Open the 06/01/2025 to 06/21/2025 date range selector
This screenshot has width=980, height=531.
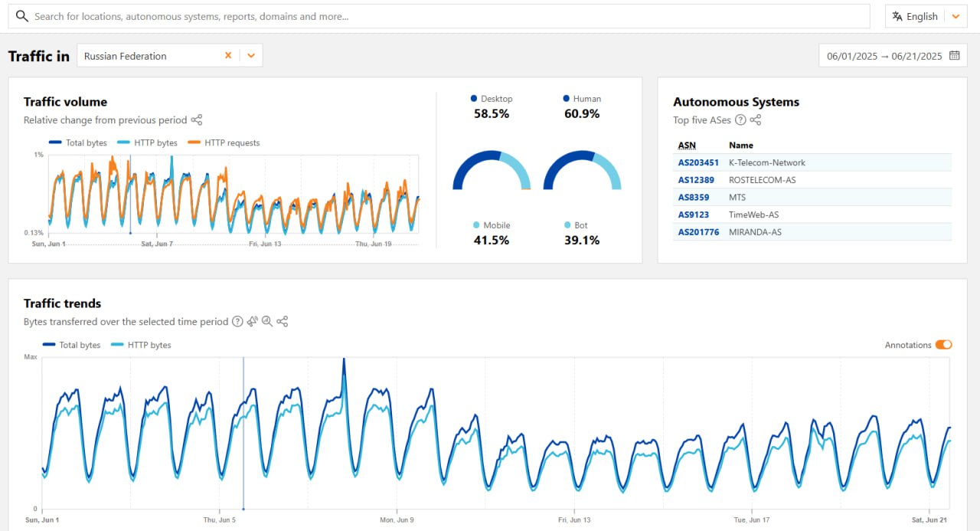pyautogui.click(x=884, y=56)
